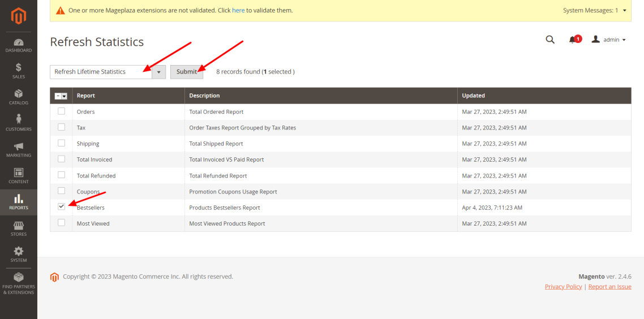Follow the Privacy Policy link
The width and height of the screenshot is (644, 319).
pyautogui.click(x=563, y=287)
